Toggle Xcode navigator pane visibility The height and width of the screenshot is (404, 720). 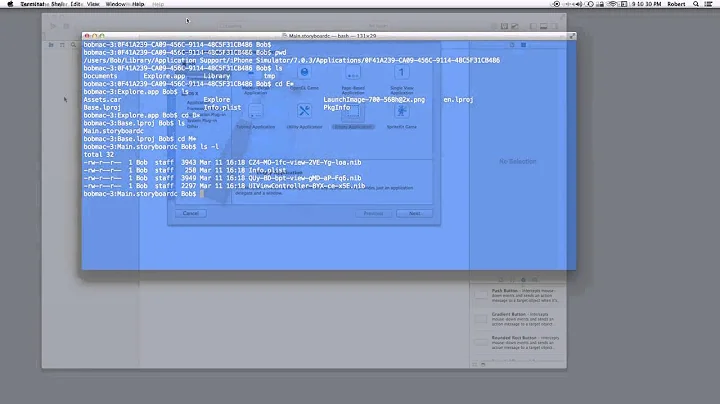533,26
